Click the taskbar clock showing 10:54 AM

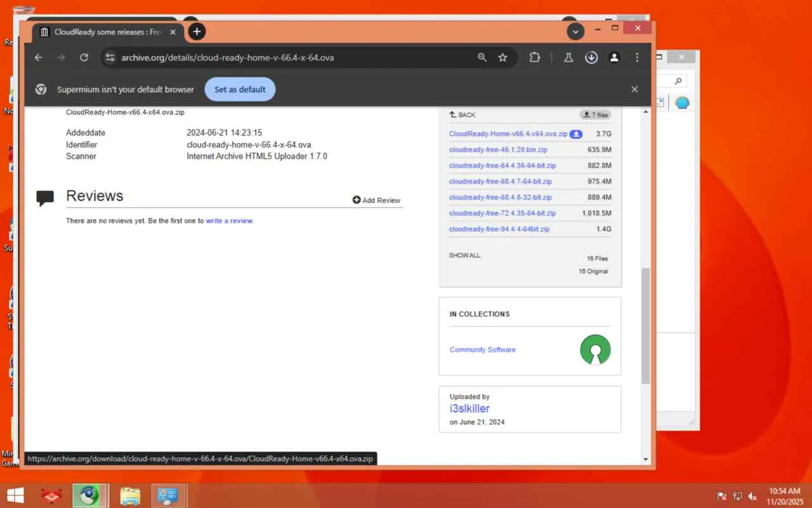784,491
